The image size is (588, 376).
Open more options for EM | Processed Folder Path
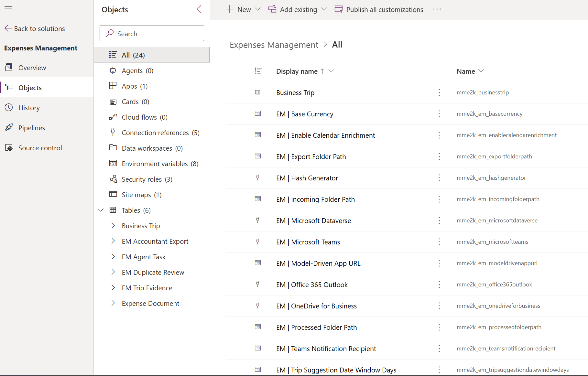click(x=439, y=327)
